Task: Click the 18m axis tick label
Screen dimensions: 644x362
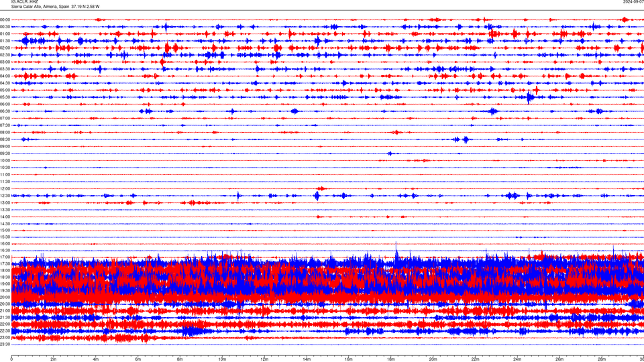Action: point(391,359)
